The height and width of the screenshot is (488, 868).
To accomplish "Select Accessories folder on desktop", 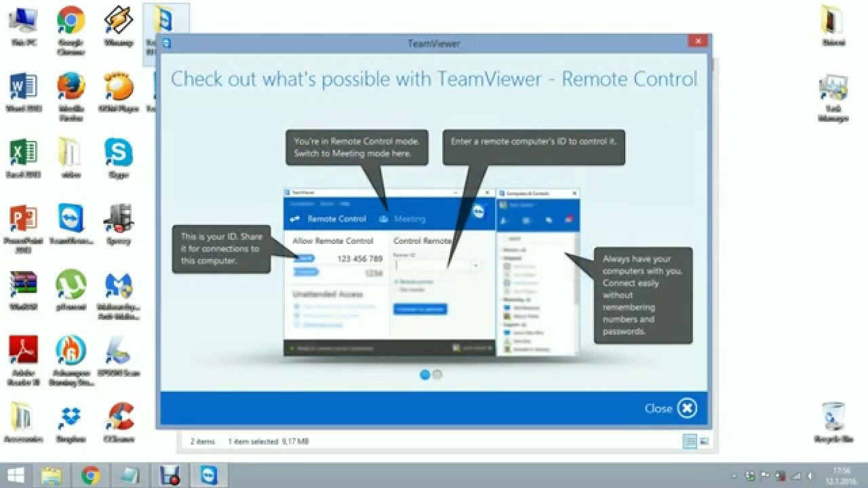I will 23,424.
